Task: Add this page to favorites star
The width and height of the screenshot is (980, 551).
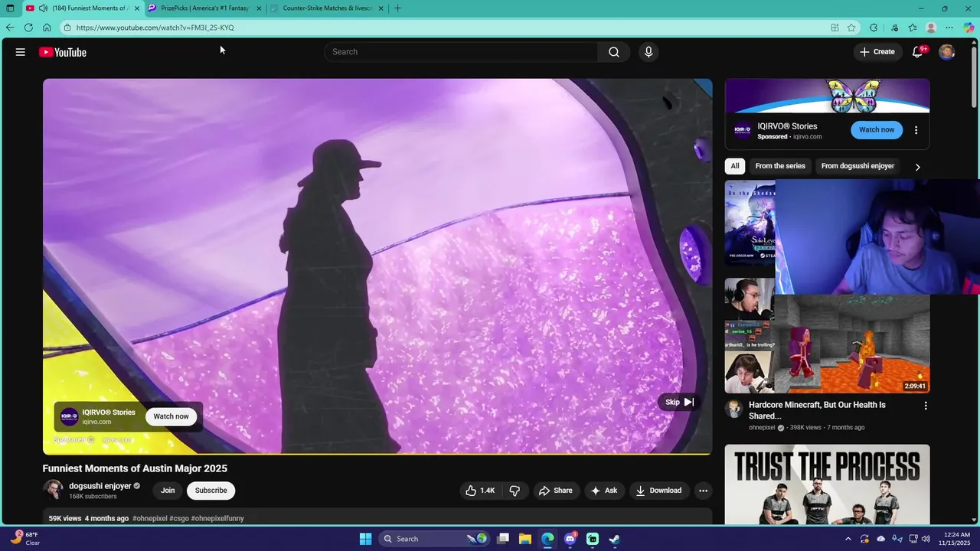Action: tap(851, 28)
